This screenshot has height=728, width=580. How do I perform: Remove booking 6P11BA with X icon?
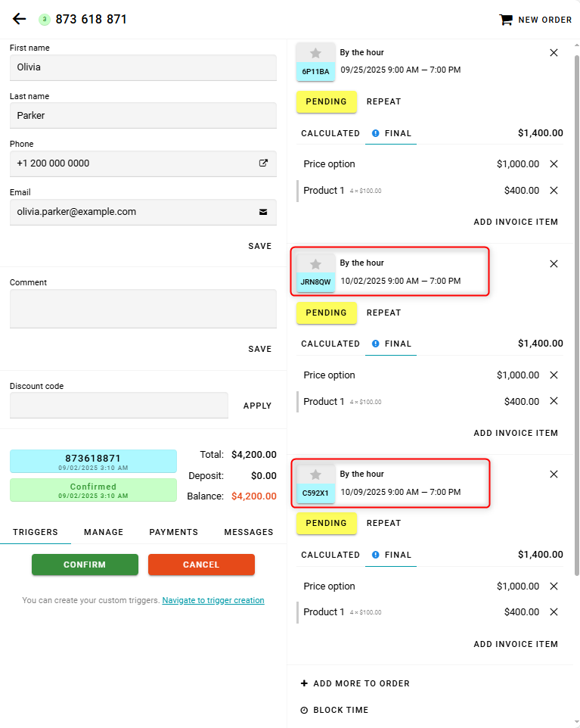[x=554, y=53]
